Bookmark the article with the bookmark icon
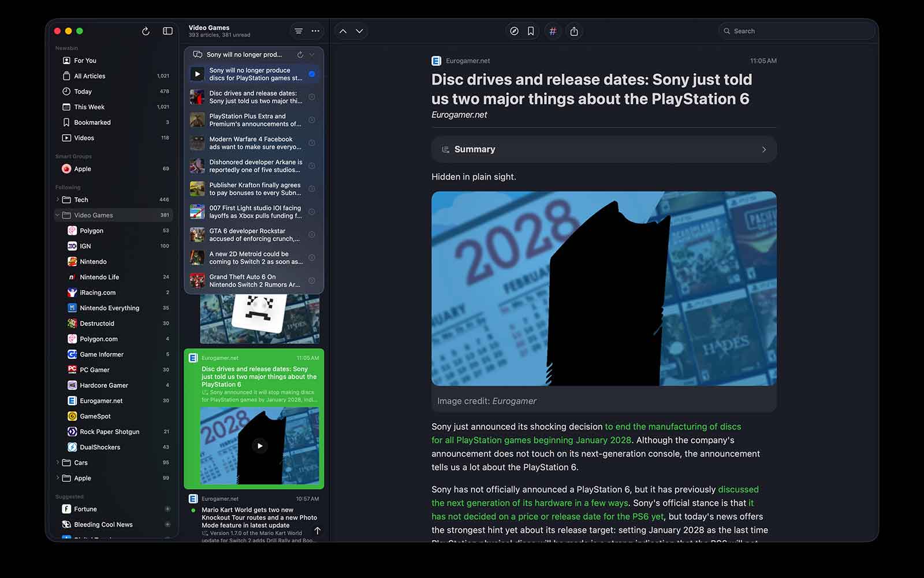 click(531, 31)
